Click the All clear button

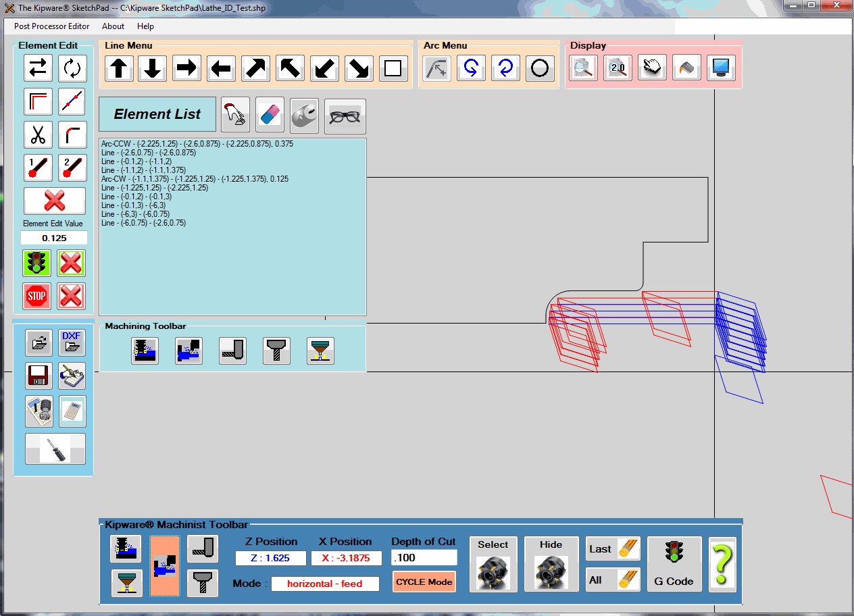point(613,580)
